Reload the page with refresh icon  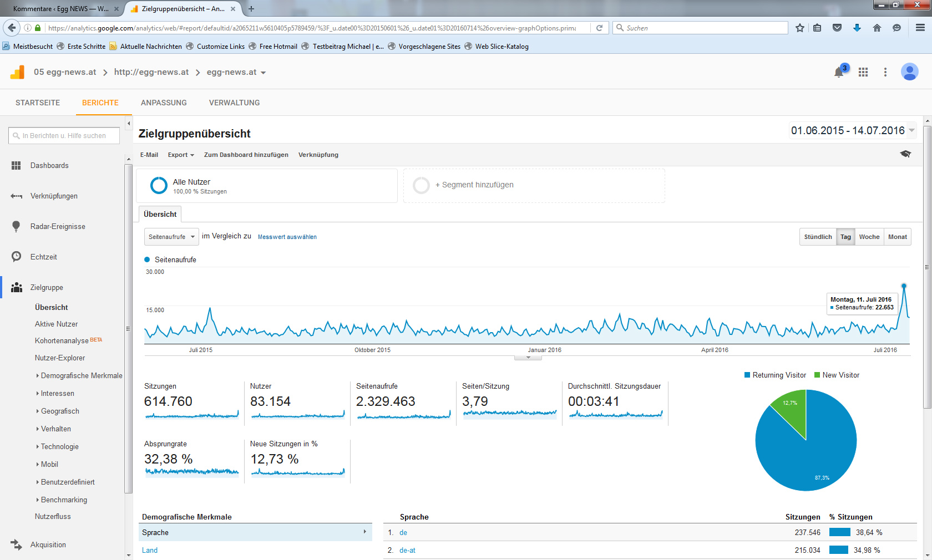point(599,28)
